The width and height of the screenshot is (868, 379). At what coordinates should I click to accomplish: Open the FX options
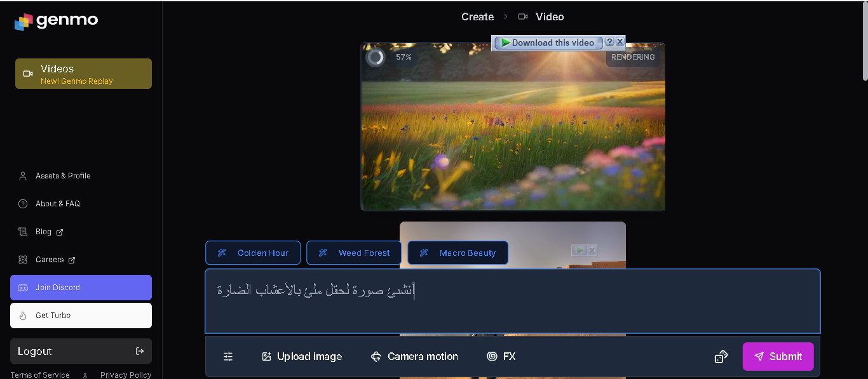click(501, 357)
